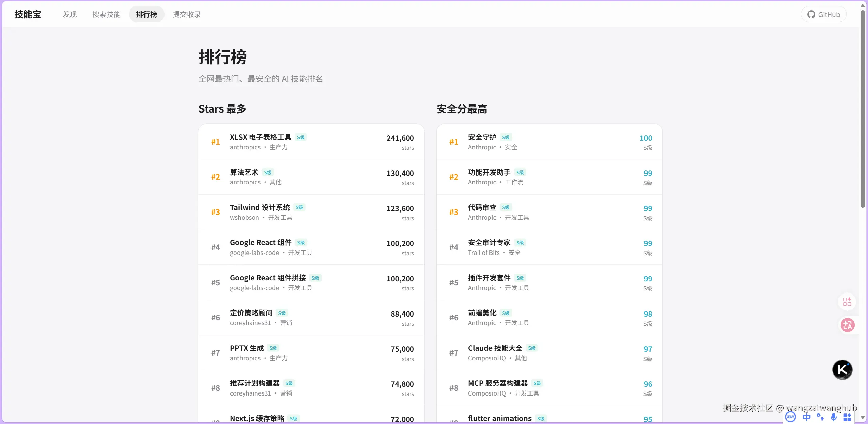Open MCP 服务器构建器 skill entry
The height and width of the screenshot is (424, 868).
549,388
